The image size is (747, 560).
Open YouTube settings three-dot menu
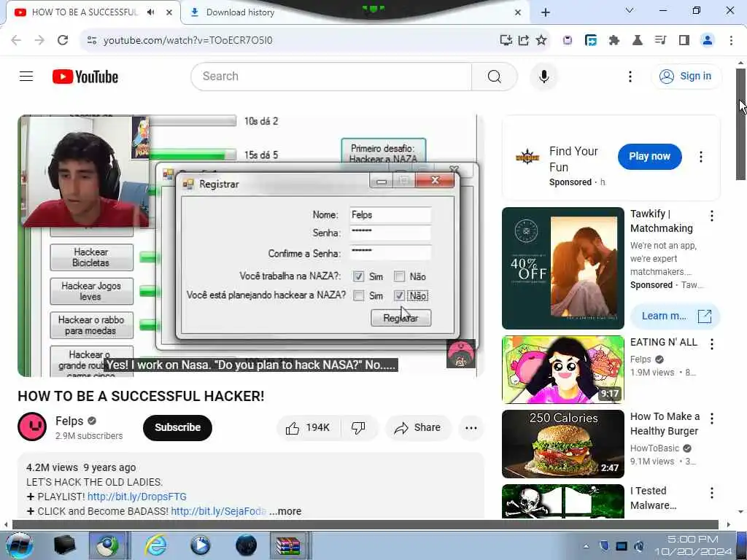tap(630, 76)
